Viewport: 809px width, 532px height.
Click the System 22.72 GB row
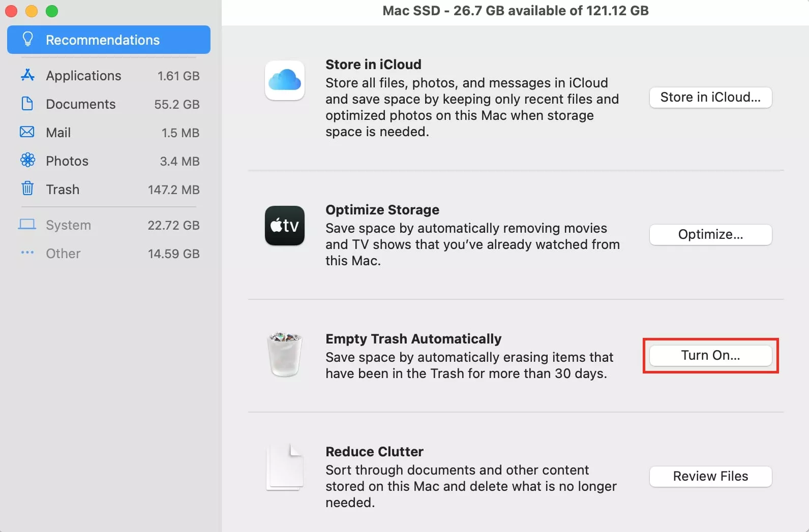point(109,225)
